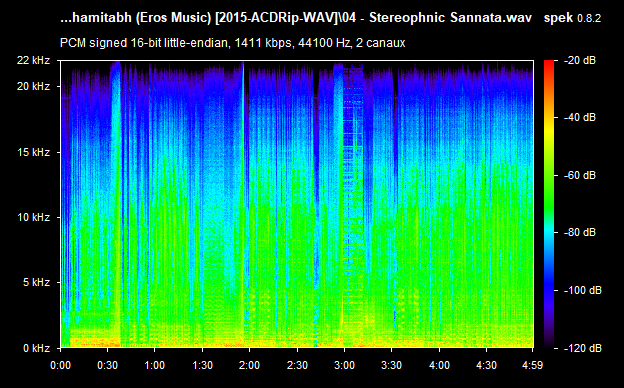Click the 5 kHz frequency axis label
Screen dimensions: 624x388
tap(36, 283)
